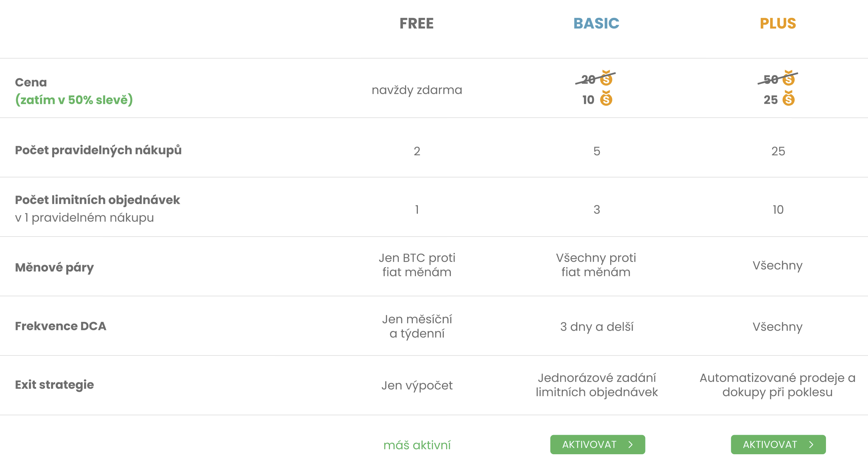Click the crossed-out coin icon under PLUS

click(788, 79)
